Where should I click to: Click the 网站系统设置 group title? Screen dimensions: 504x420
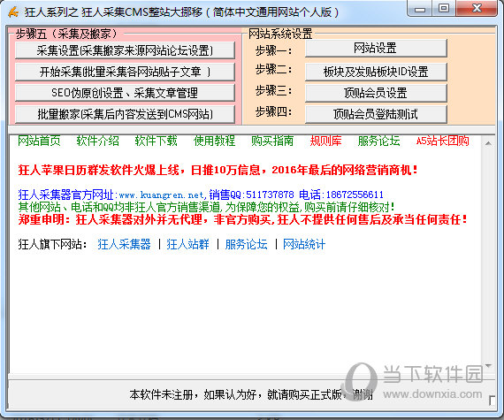click(280, 34)
